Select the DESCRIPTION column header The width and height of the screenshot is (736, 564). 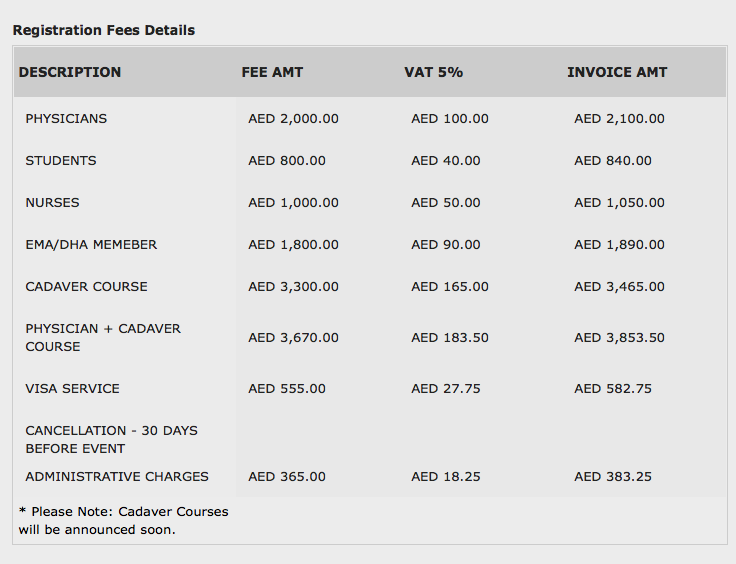[x=70, y=72]
